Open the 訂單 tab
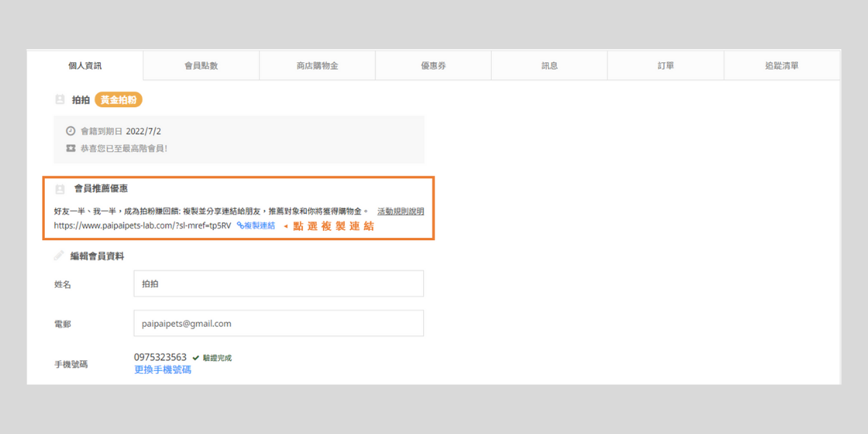 [x=665, y=66]
